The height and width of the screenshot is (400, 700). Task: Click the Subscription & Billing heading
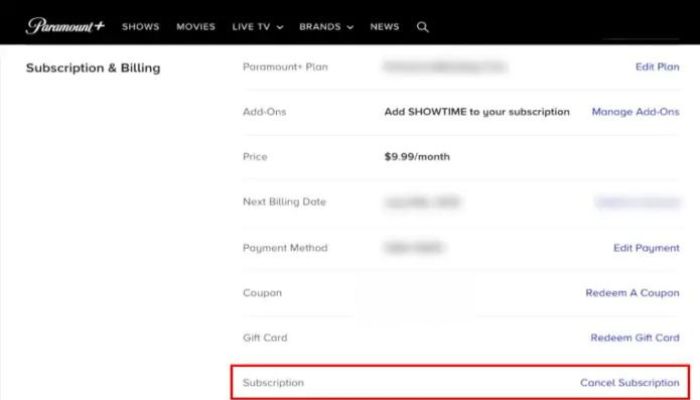93,68
